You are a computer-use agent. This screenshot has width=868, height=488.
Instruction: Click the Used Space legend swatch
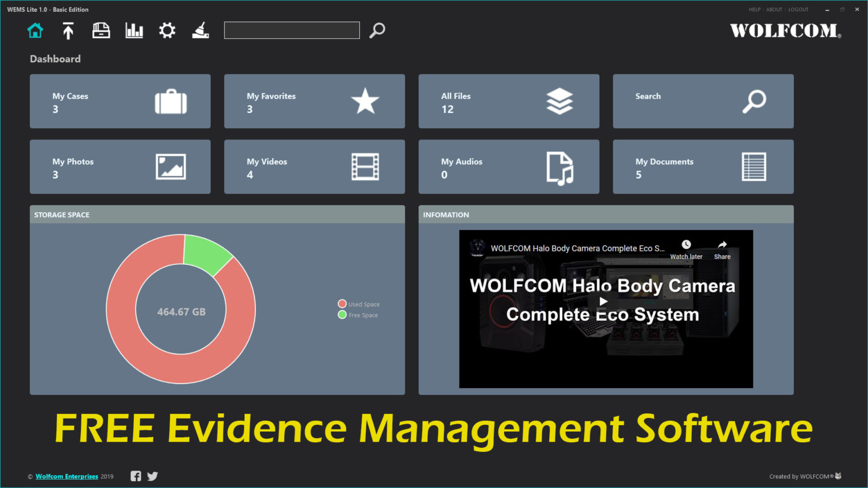(342, 304)
